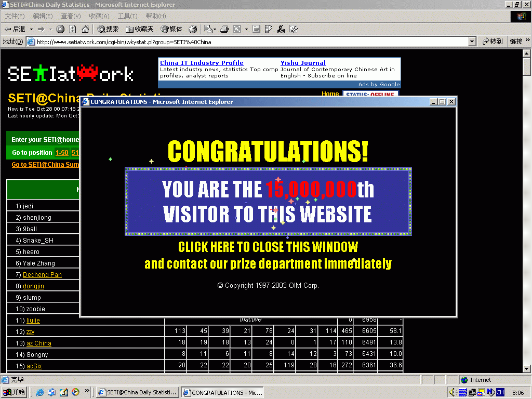Launch Internet Explorer from quick launch
The height and width of the screenshot is (399, 532).
point(39,392)
